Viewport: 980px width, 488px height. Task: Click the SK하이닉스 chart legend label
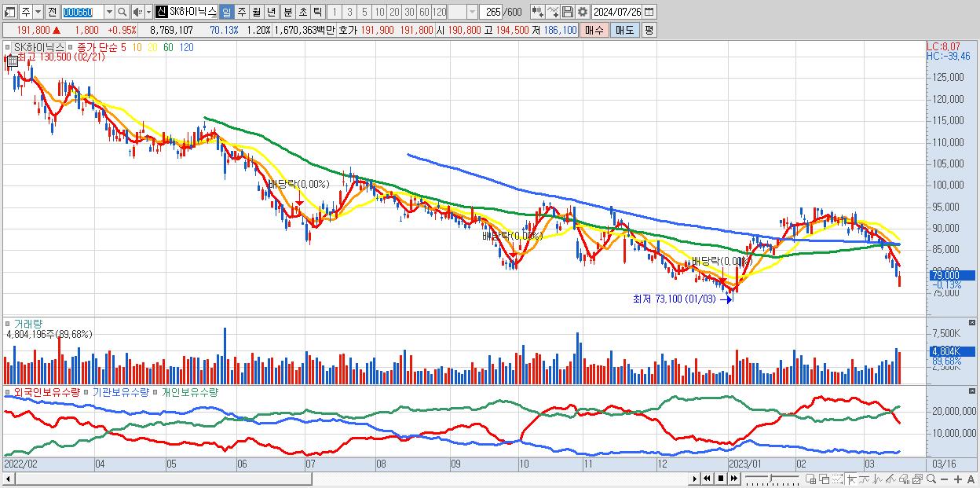point(38,47)
